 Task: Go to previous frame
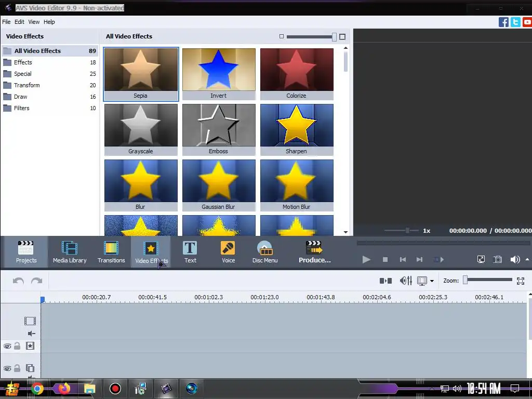point(403,260)
